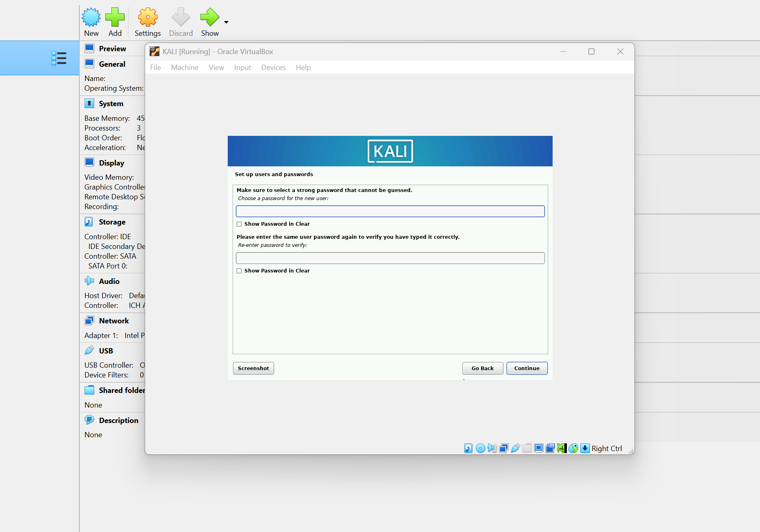Click the machine list view icon in sidebar
Screen dimensions: 760x532
click(59, 58)
